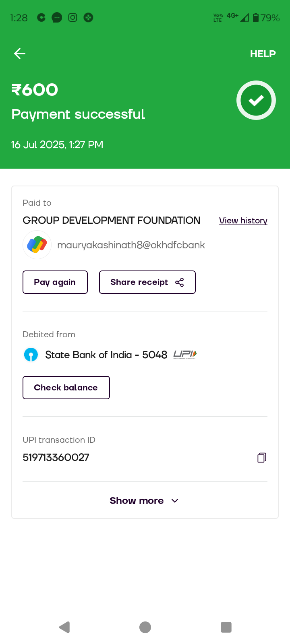290x644 pixels.
Task: Copy the UPI transaction ID
Action: [x=261, y=458]
